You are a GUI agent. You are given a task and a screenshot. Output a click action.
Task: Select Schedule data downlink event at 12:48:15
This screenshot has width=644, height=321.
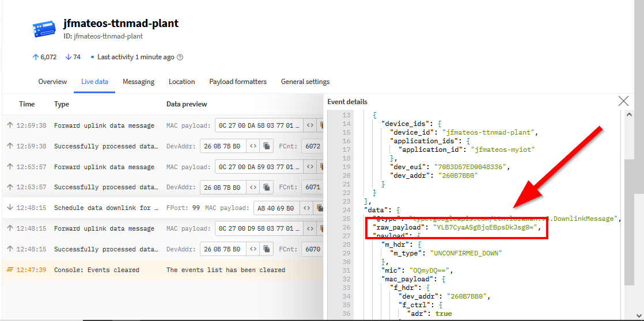pyautogui.click(x=162, y=208)
